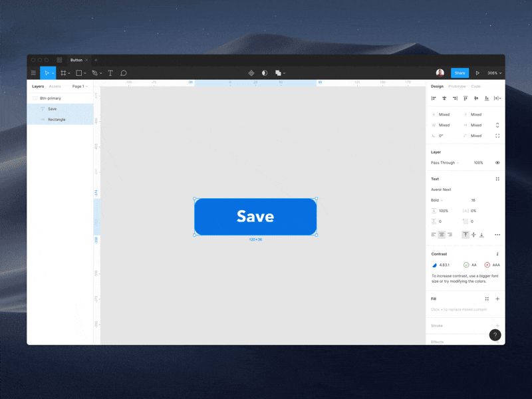Viewport: 532px width, 399px height.
Task: Open the Bold font weight dropdown
Action: click(437, 200)
